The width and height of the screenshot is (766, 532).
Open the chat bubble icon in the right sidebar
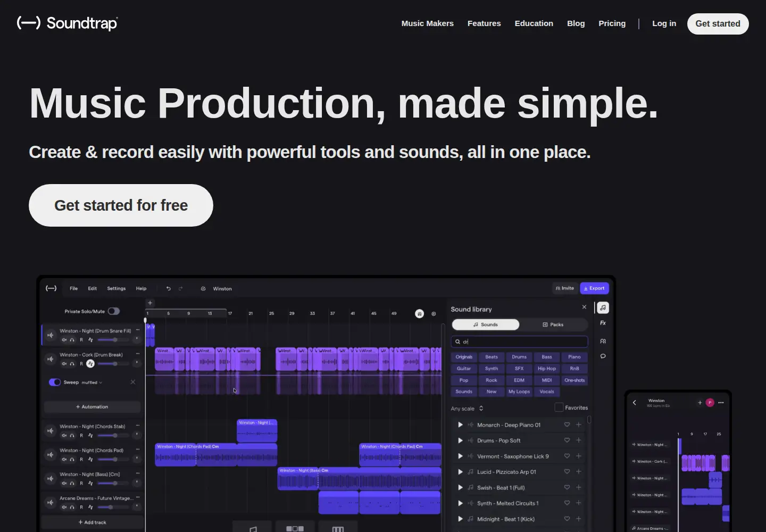[x=603, y=356]
